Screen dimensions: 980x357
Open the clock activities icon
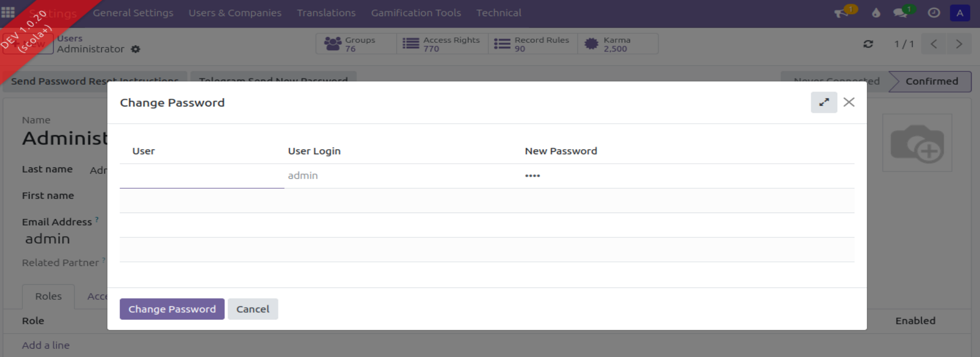pos(934,13)
